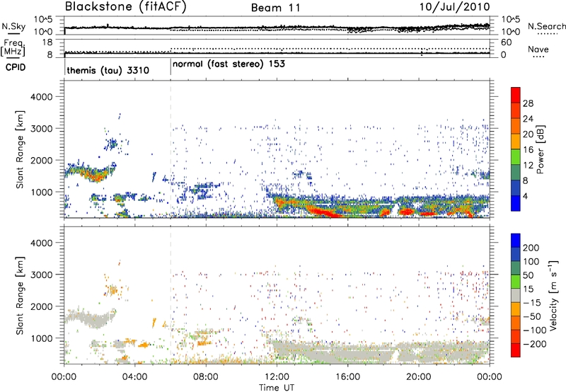Click the 60 tick on Nave axis
The height and width of the screenshot is (392, 566).
click(506, 42)
